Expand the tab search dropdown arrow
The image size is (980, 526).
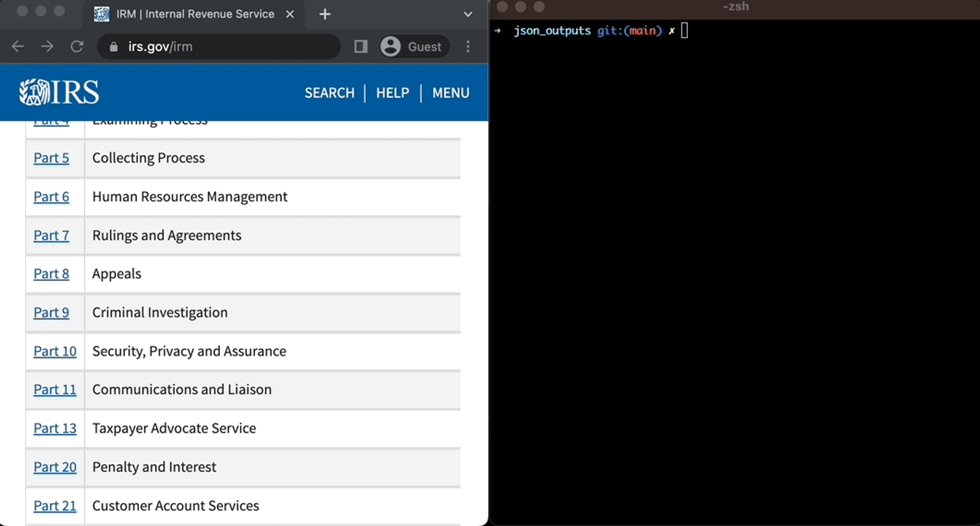pos(468,14)
